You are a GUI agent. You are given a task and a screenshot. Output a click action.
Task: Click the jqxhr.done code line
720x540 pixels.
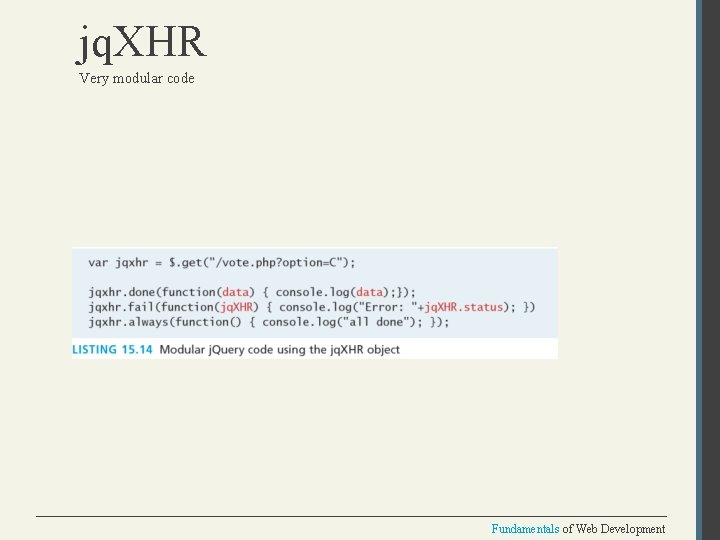(252, 292)
